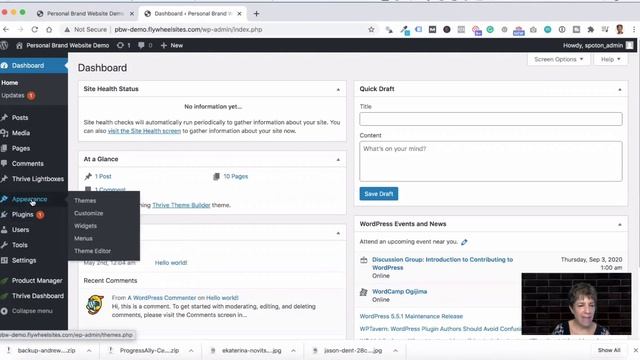Close the Dashboard browser tab

click(240, 13)
